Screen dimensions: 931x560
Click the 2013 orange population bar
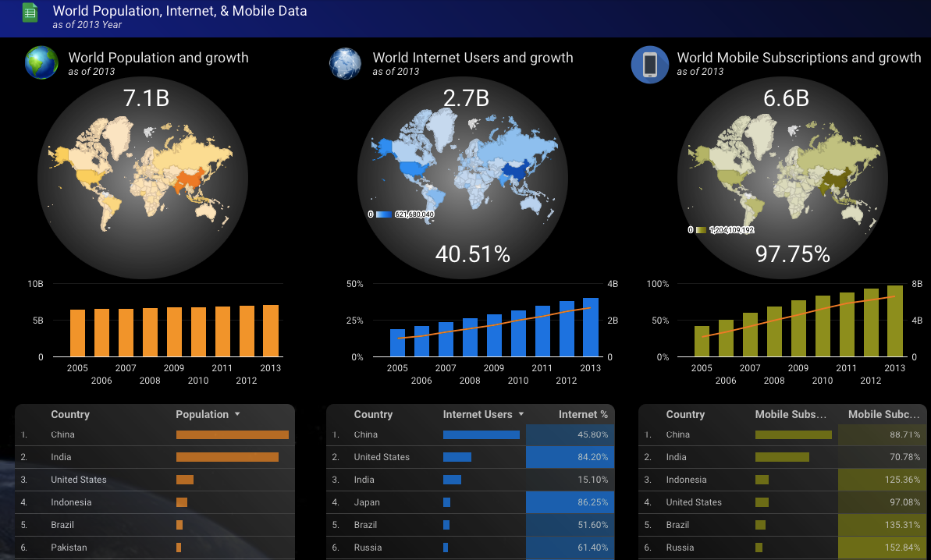point(271,331)
